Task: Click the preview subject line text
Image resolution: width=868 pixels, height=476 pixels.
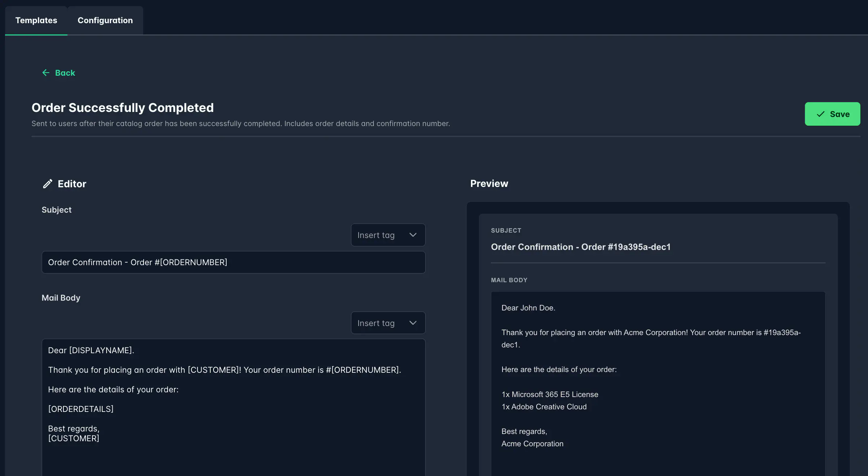Action: tap(580, 247)
